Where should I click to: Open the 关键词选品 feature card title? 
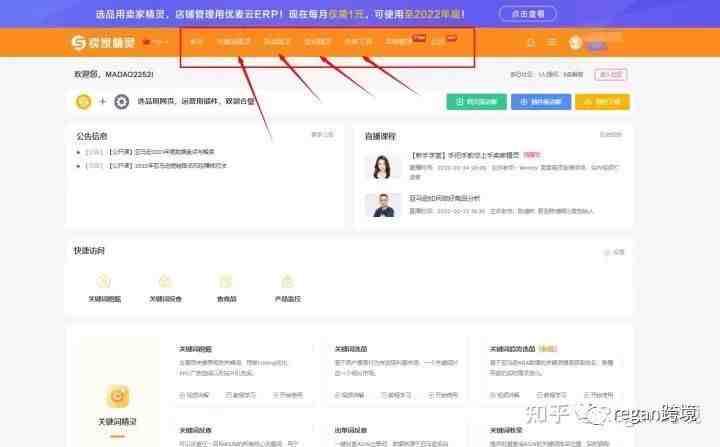[x=351, y=349]
